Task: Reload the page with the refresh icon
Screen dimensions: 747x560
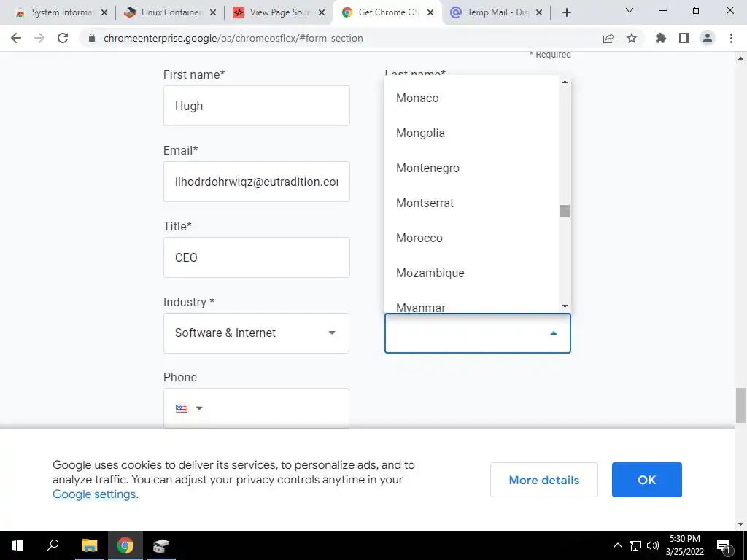Action: pyautogui.click(x=63, y=38)
